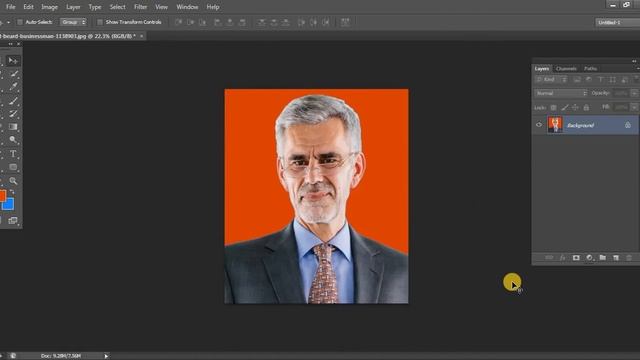The image size is (640, 360).
Task: Click Distribute bottom edges icon
Action: pyautogui.click(x=286, y=22)
